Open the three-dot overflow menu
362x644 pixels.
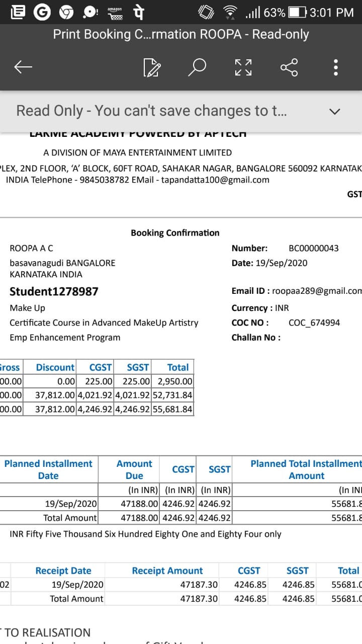[x=336, y=67]
